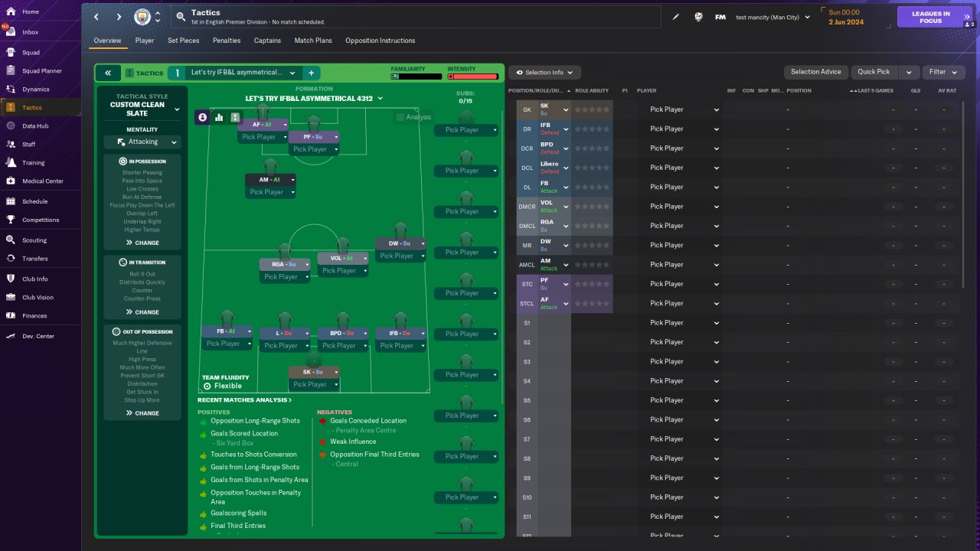Open Staff section in sidebar
Viewport: 980px width, 551px height.
coord(28,144)
